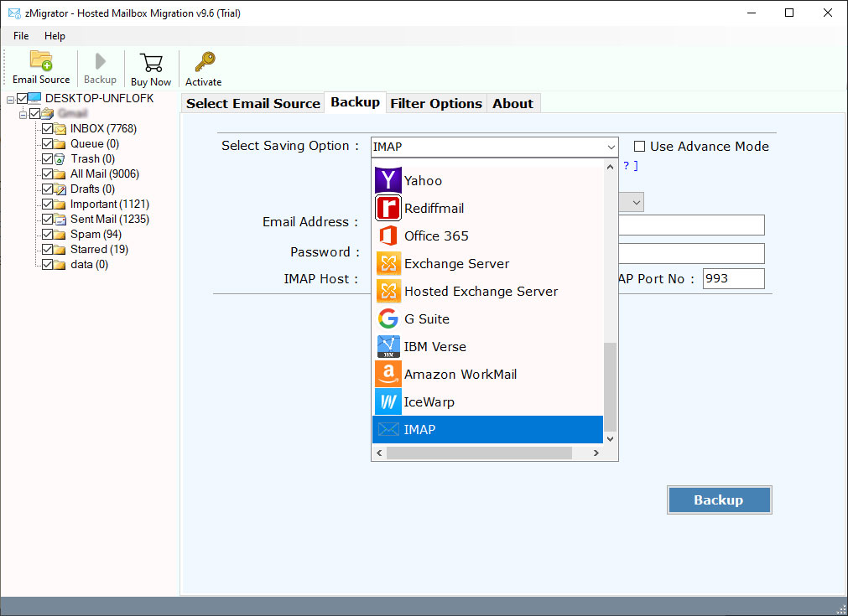Click the saving list scroll down arrow
848x616 pixels.
pos(610,439)
